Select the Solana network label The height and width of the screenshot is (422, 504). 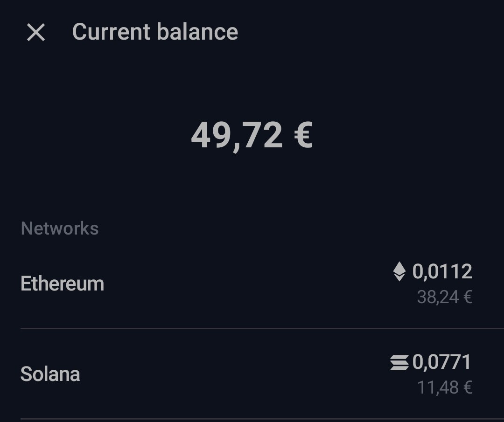click(50, 374)
